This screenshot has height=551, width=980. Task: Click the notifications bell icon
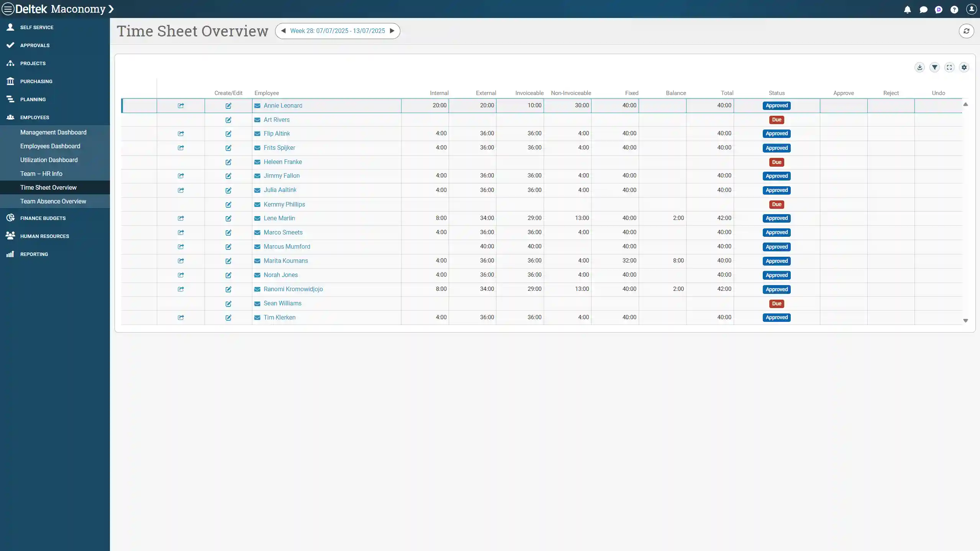pos(907,10)
